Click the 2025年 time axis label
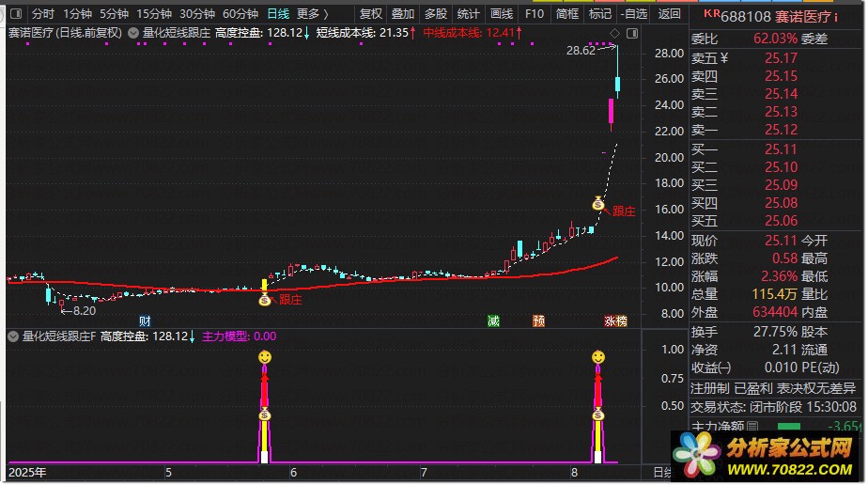Image resolution: width=868 pixels, height=485 pixels. pyautogui.click(x=27, y=473)
